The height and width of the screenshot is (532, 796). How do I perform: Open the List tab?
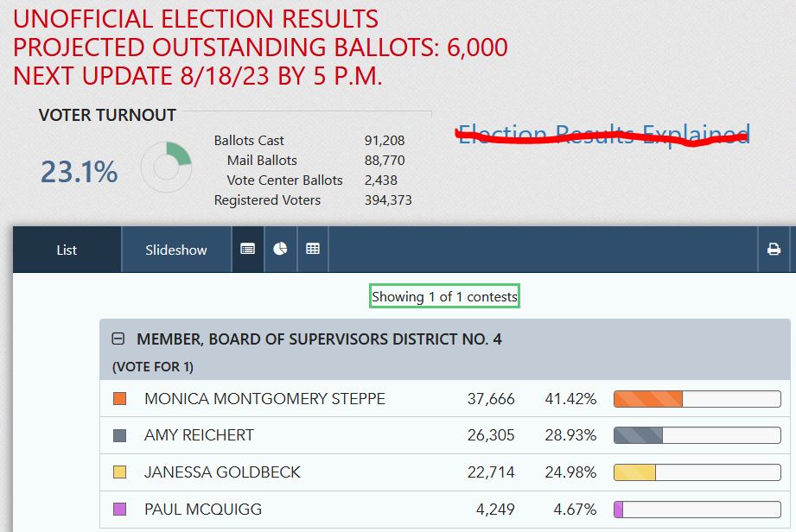pyautogui.click(x=67, y=250)
